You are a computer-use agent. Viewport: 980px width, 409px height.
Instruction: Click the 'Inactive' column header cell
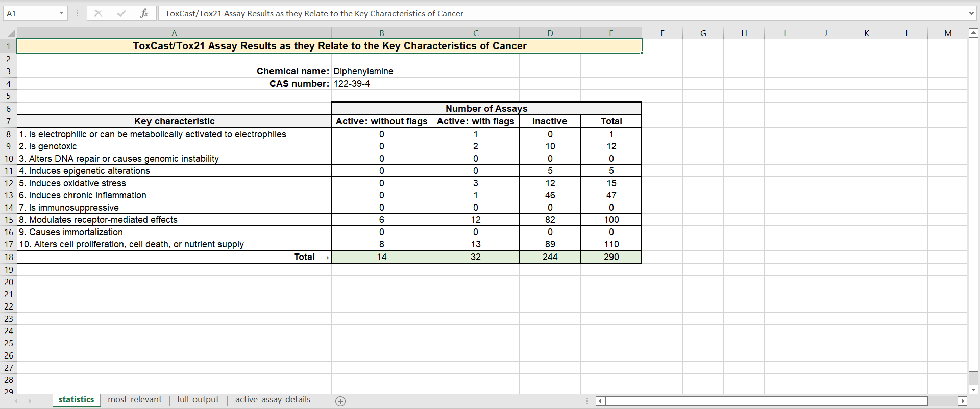coord(550,121)
